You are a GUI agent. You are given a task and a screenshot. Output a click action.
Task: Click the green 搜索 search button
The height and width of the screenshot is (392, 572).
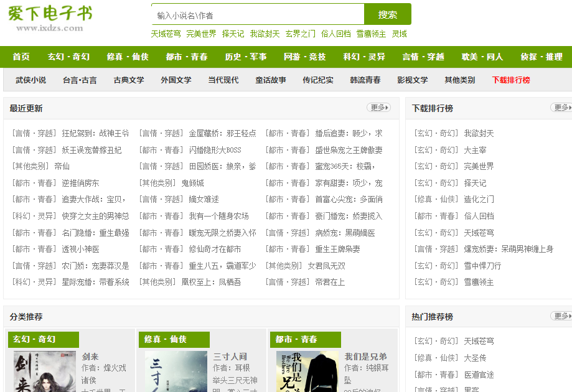(x=387, y=13)
